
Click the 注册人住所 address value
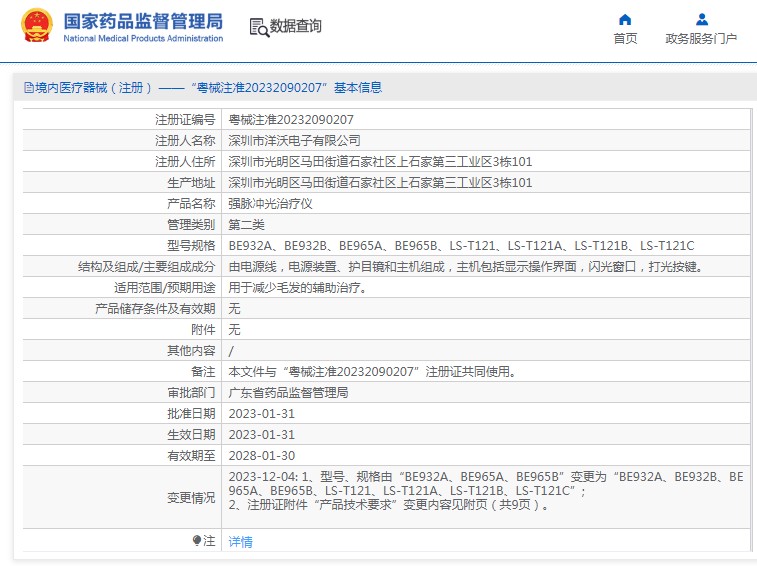[x=380, y=161]
